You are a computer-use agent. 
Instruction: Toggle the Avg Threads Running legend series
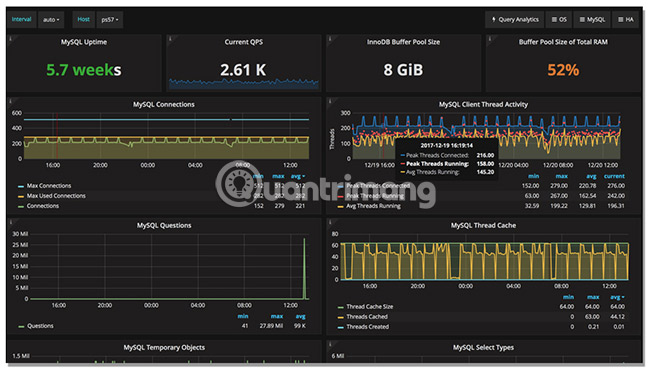click(373, 206)
